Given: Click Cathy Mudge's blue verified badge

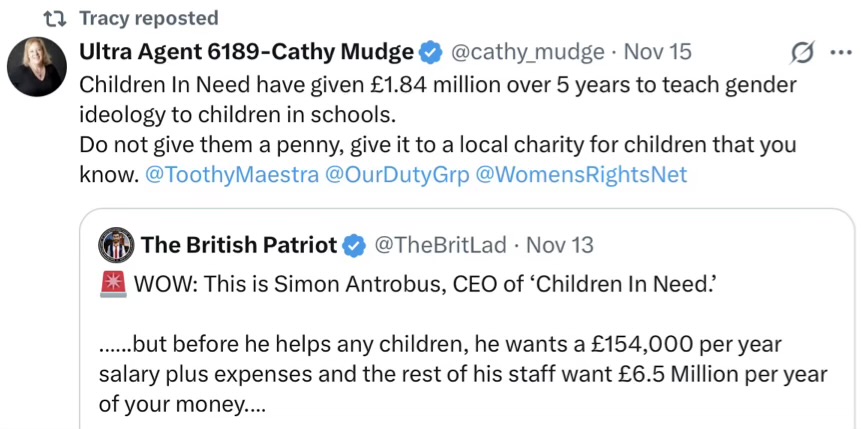Looking at the screenshot, I should click(x=431, y=52).
